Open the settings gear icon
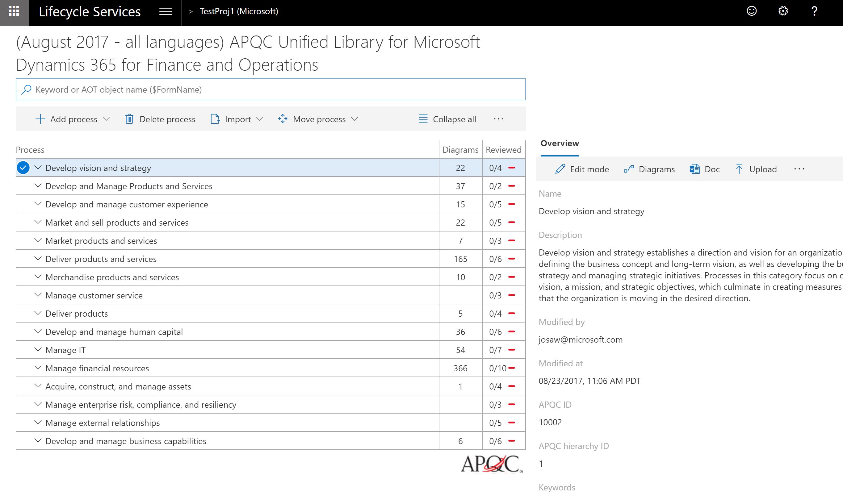The image size is (843, 504). 783,11
